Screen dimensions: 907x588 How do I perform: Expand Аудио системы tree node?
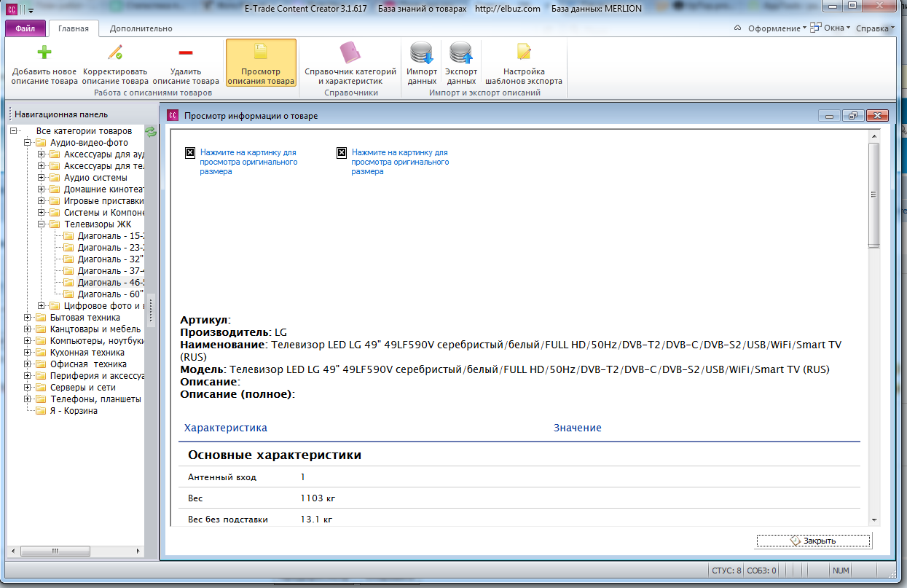[x=42, y=178]
